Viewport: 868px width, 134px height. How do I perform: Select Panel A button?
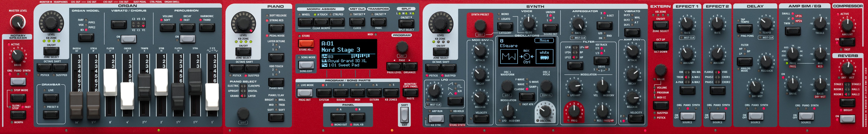point(338,117)
